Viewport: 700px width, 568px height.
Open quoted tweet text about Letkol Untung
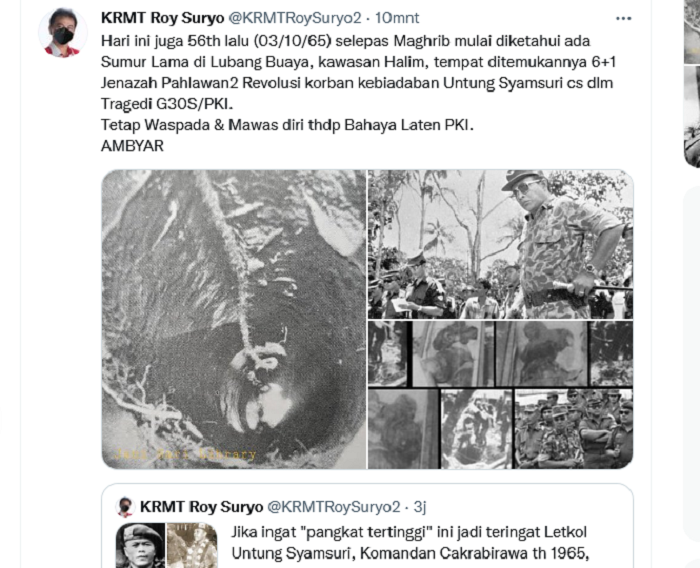(x=410, y=543)
